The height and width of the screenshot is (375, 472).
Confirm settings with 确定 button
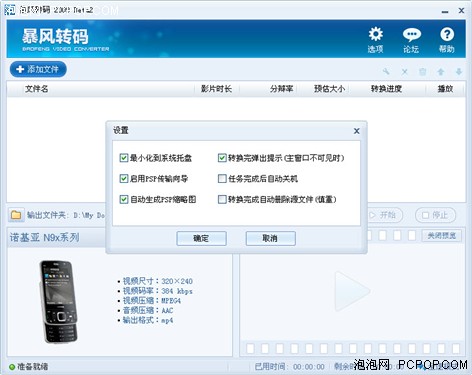(x=201, y=238)
